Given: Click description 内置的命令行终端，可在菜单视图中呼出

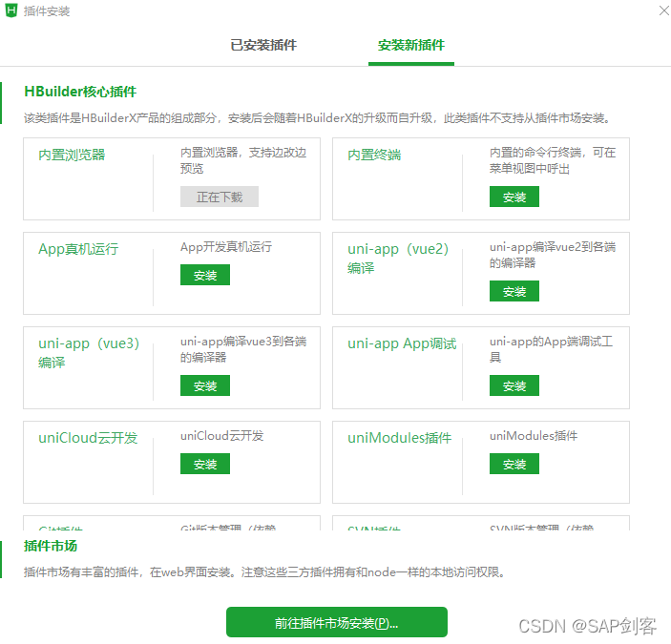Looking at the screenshot, I should click(x=553, y=160).
